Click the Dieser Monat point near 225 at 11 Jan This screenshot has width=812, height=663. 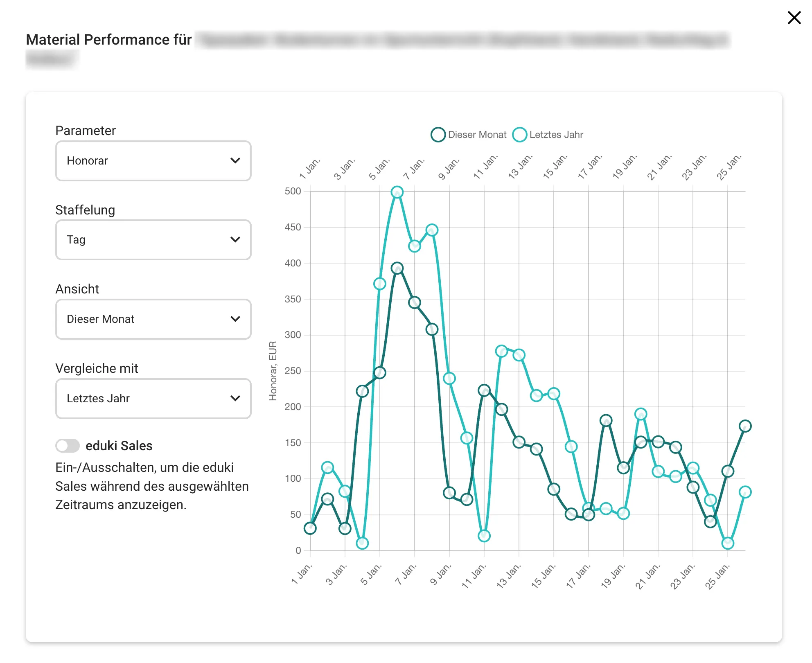484,390
